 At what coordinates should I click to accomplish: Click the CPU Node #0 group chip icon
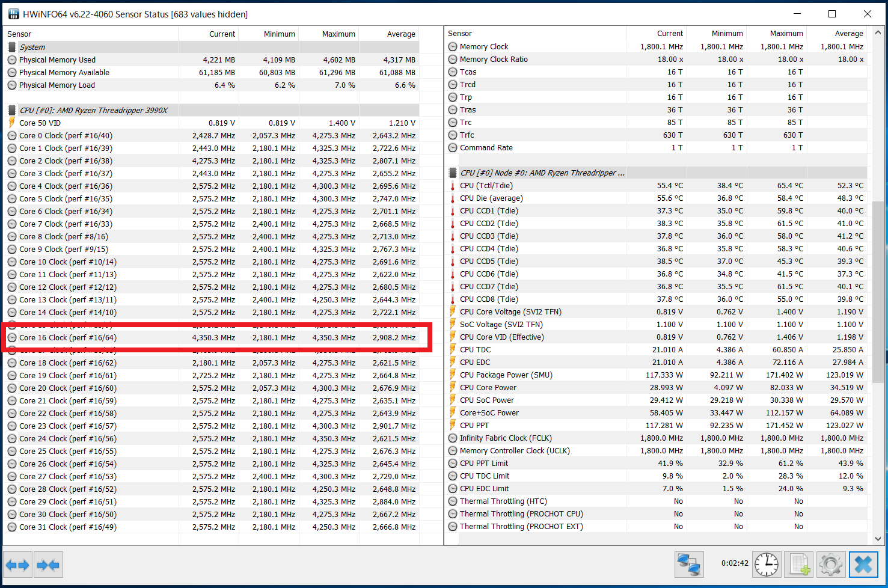pos(453,173)
